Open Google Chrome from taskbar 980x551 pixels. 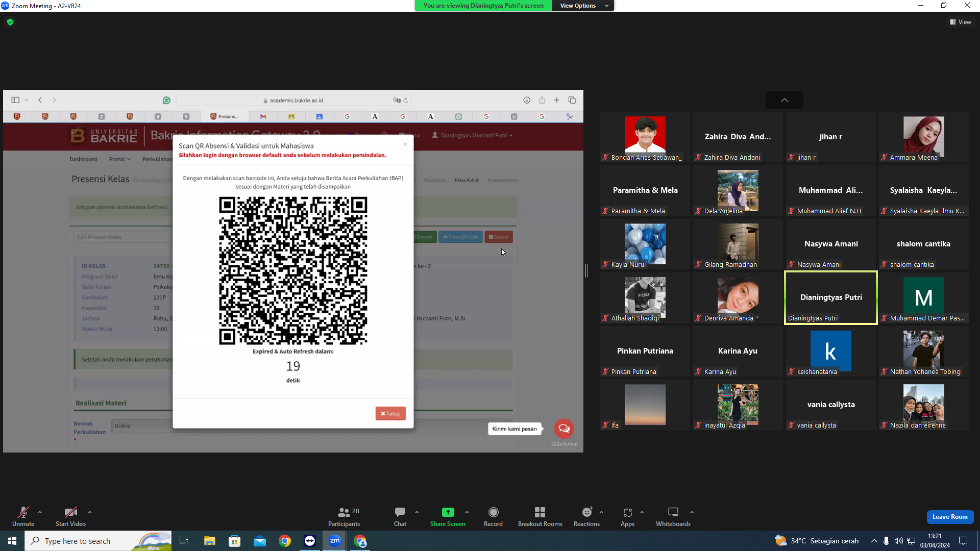285,541
